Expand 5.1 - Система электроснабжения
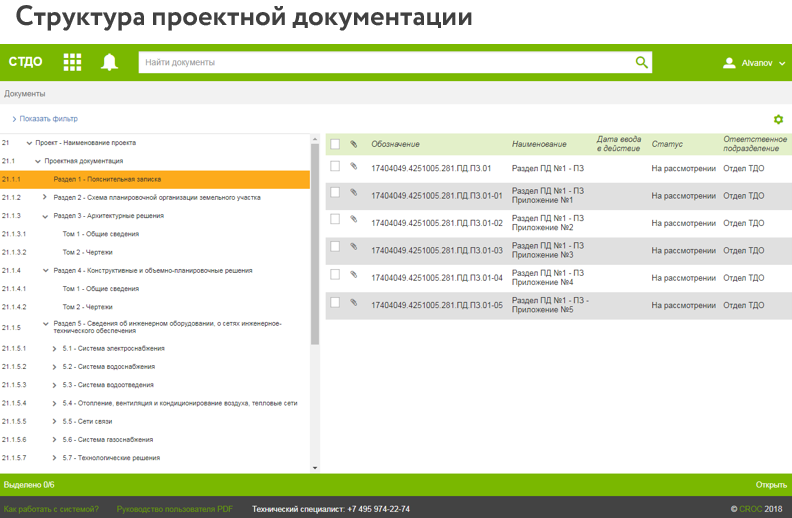The height and width of the screenshot is (518, 792). 54,348
